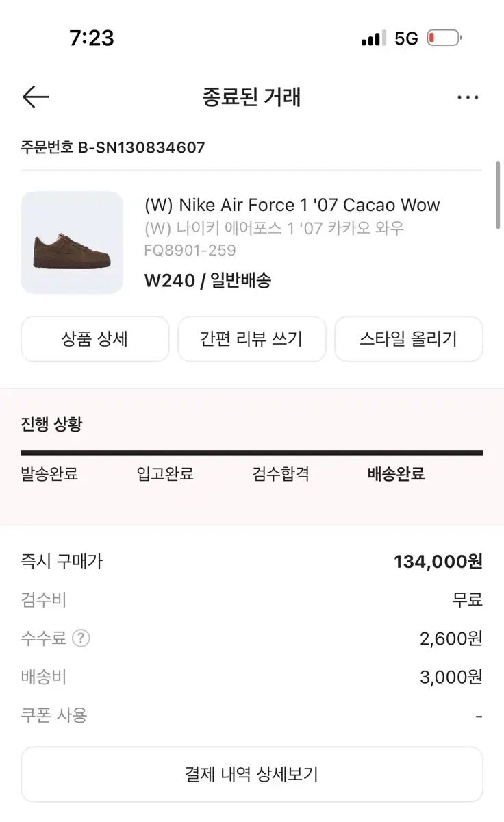This screenshot has height=822, width=504.
Task: Tap the fee help question mark icon
Action: (81, 638)
